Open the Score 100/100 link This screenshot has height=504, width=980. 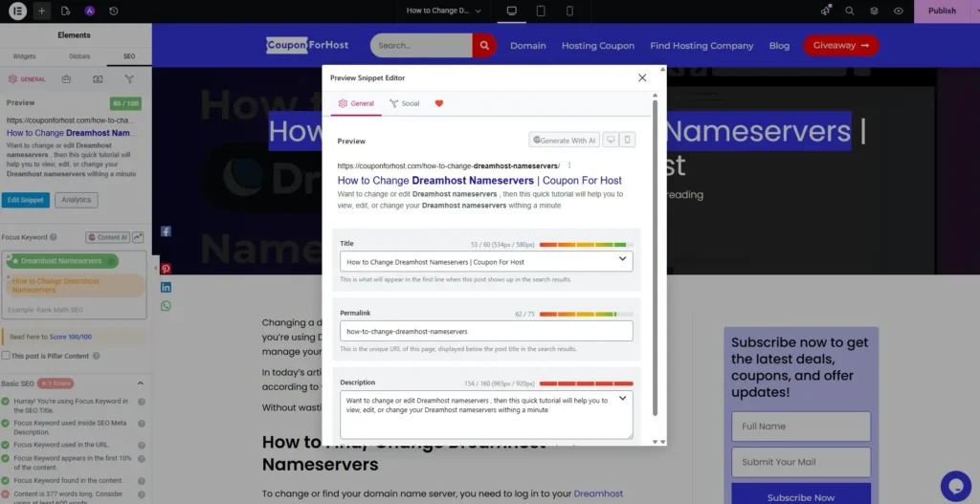[70, 337]
